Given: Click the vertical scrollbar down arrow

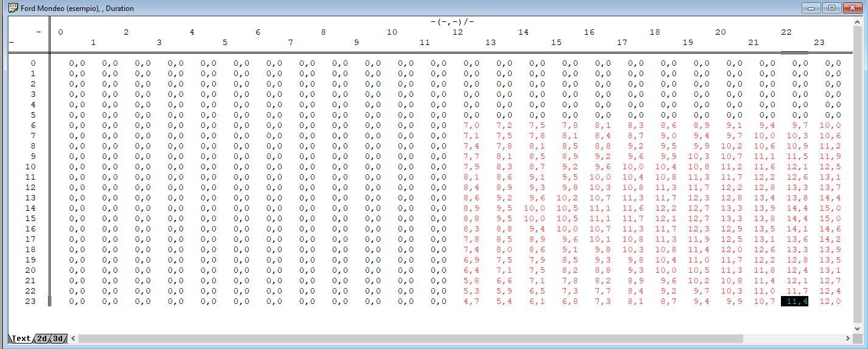Looking at the screenshot, I should pyautogui.click(x=859, y=328).
